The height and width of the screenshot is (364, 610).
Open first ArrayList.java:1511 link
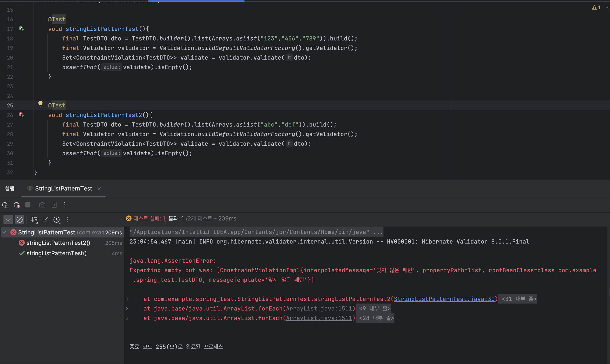319,308
